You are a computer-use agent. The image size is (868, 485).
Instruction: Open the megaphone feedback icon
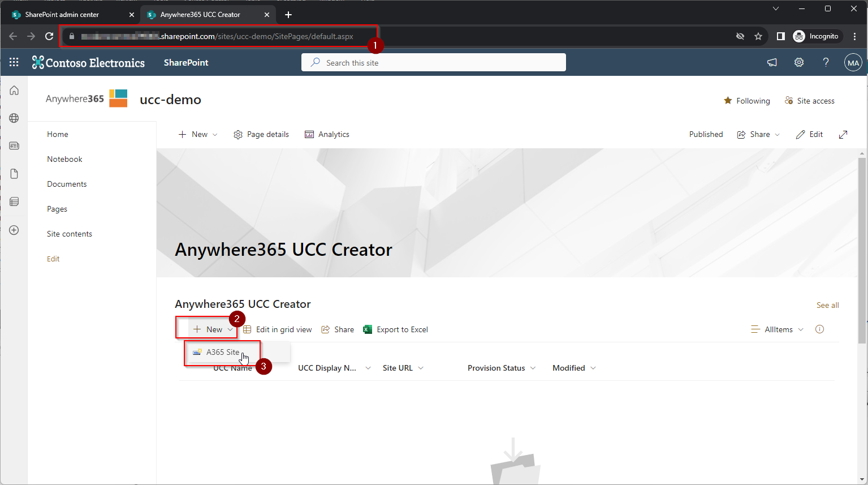tap(772, 62)
